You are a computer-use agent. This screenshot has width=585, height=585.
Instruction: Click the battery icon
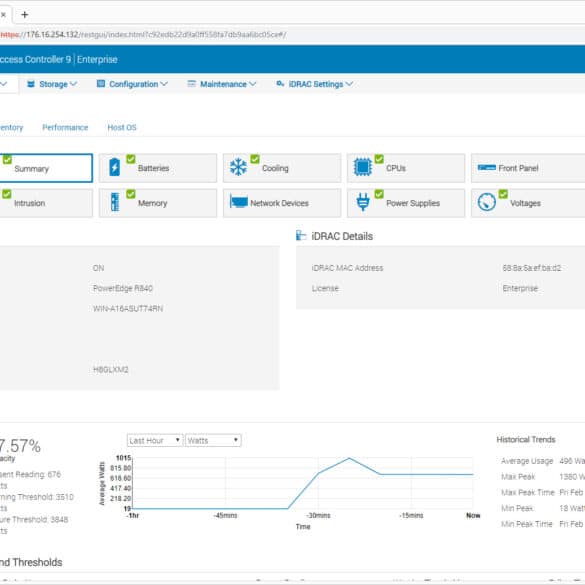[114, 167]
